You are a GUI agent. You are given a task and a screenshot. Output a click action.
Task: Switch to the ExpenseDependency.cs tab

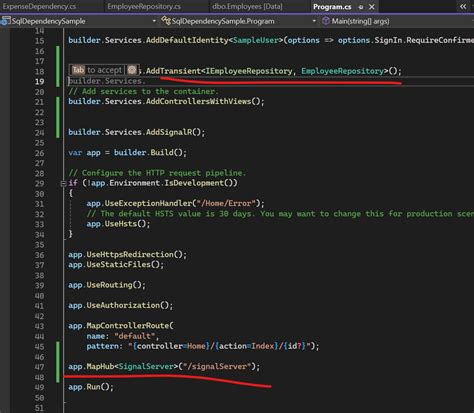tap(39, 6)
